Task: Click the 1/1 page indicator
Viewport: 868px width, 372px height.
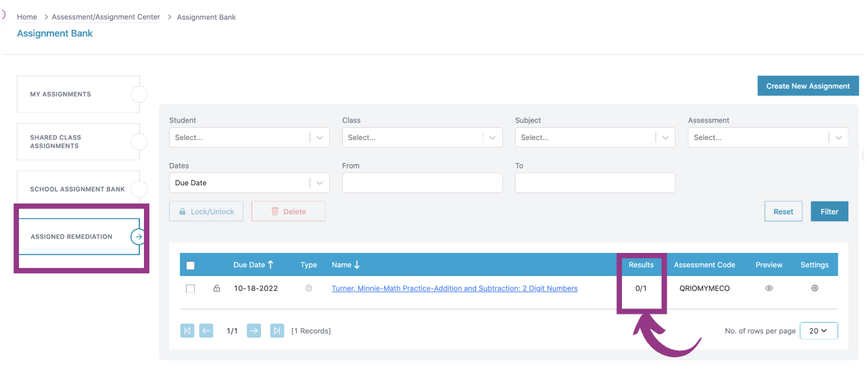Action: click(232, 331)
